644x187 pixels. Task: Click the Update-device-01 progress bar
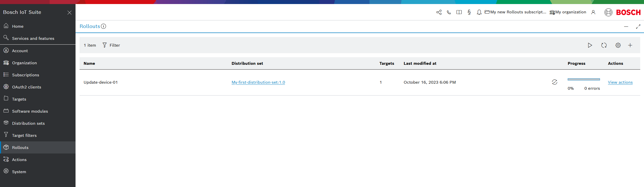584,79
